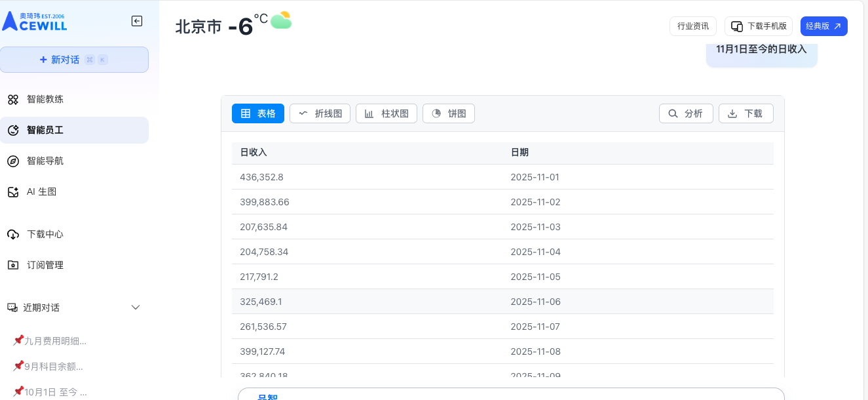
Task: Switch to the 折线图 view
Action: (320, 113)
